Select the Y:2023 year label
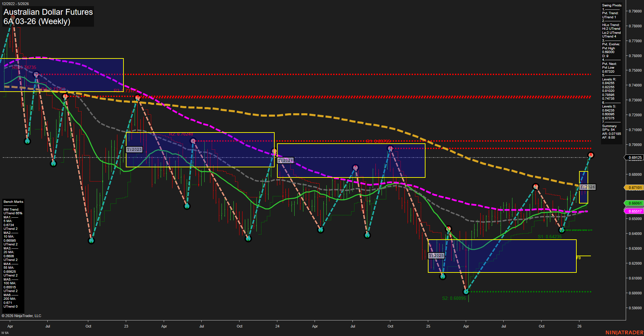 [x=134, y=149]
